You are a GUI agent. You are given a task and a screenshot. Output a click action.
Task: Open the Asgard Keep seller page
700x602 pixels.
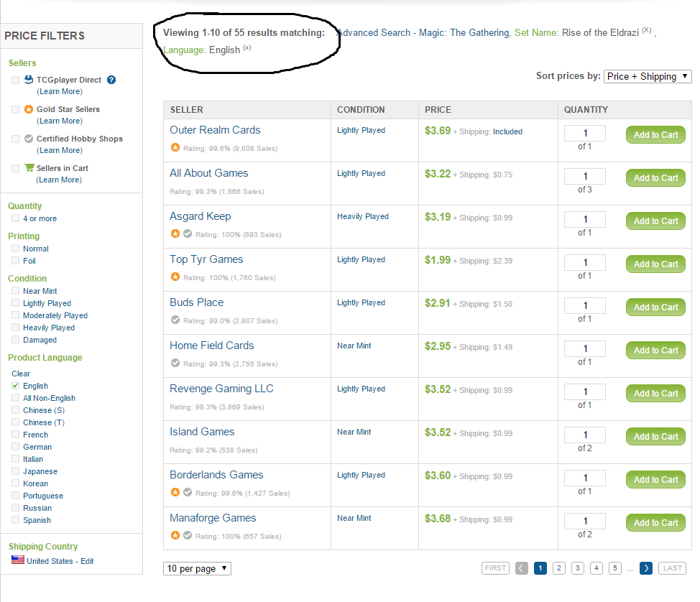[201, 216]
